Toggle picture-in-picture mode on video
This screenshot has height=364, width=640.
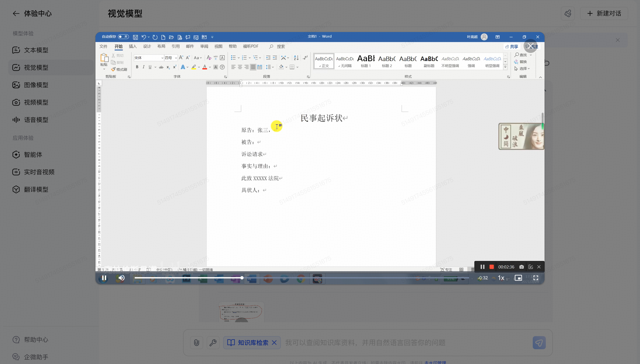(x=518, y=278)
